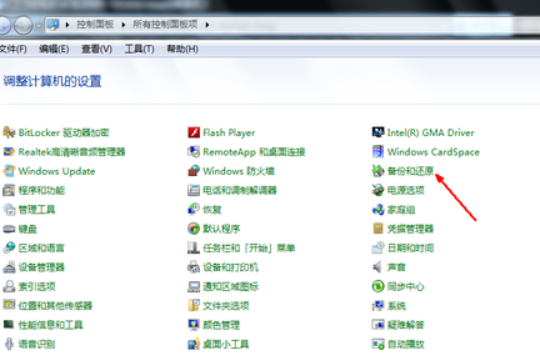The image size is (540, 361).
Task: Open the 语音识别 link
Action: [37, 344]
